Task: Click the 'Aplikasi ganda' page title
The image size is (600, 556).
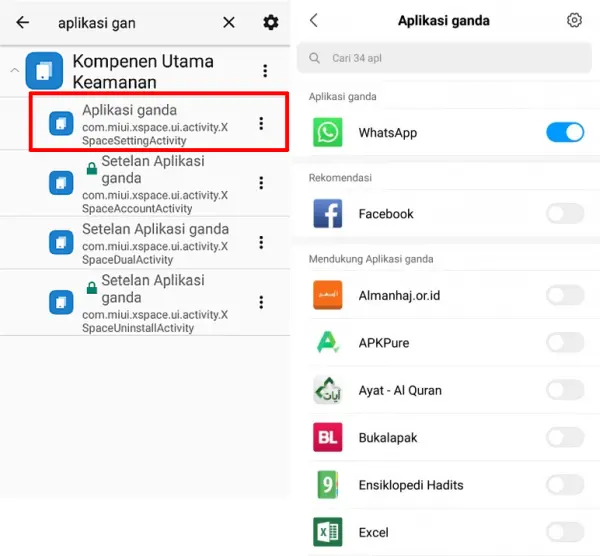Action: [444, 21]
